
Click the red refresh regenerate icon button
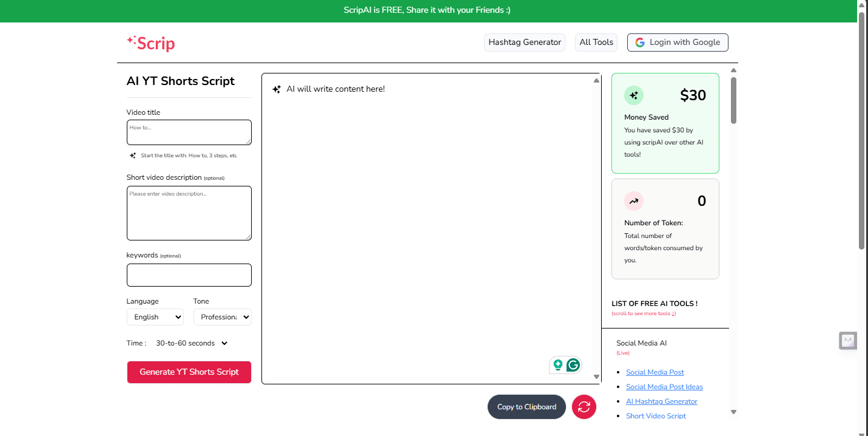point(584,407)
